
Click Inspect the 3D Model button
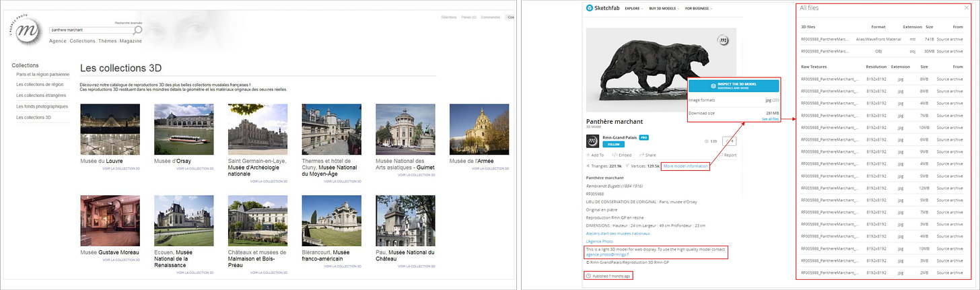tap(733, 86)
